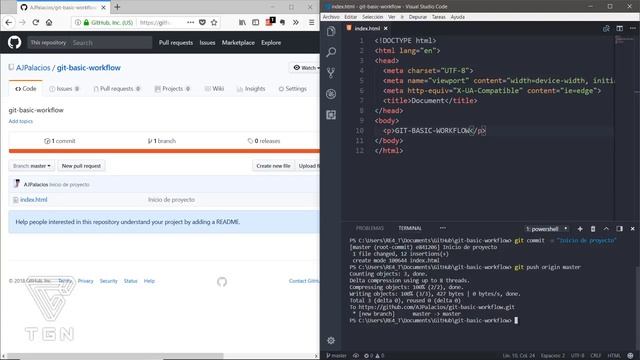Kill terminal with trash icon
640x360 pixels.
point(593,229)
